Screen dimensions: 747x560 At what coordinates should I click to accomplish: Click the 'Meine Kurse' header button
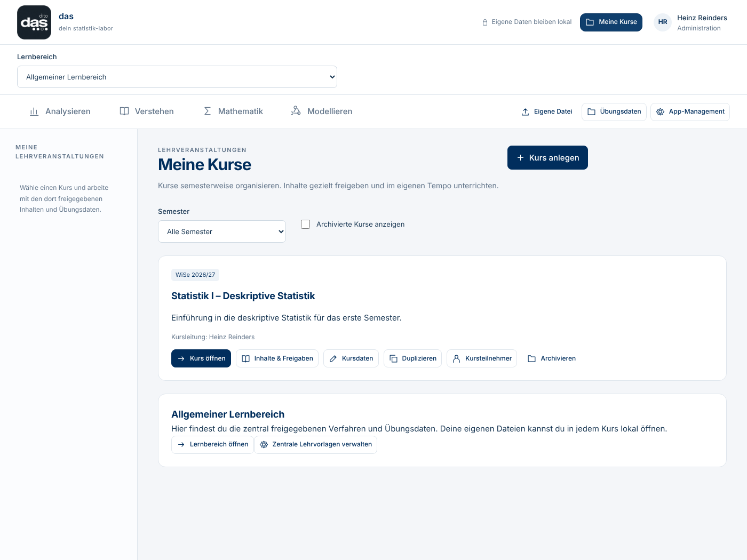point(611,22)
